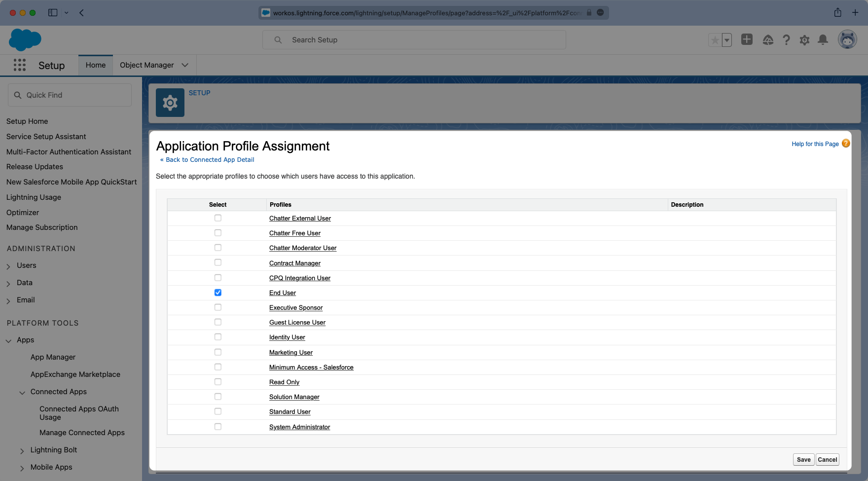Viewport: 868px width, 481px height.
Task: Check the System Administrator profile checkbox
Action: tap(217, 426)
